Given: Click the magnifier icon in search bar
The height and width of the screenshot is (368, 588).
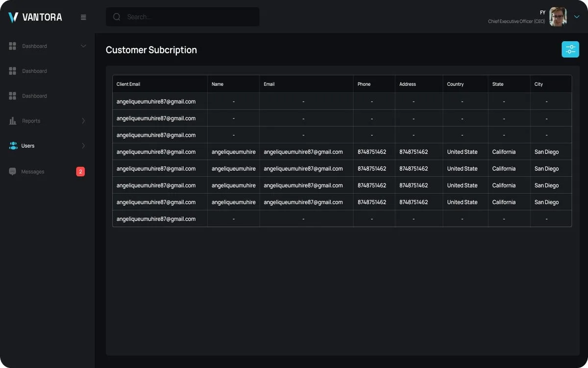Looking at the screenshot, I should pos(117,17).
